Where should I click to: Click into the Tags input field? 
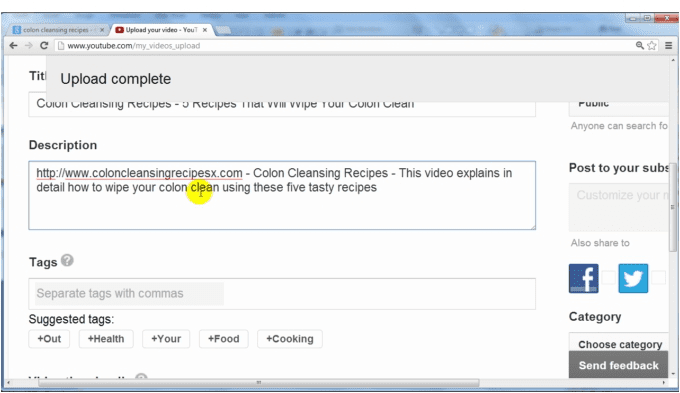click(x=282, y=294)
